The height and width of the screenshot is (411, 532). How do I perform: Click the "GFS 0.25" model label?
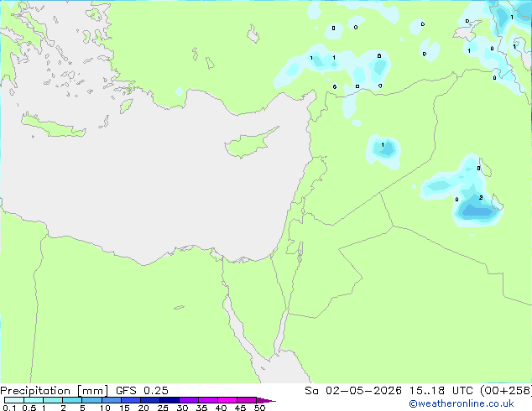click(x=142, y=391)
